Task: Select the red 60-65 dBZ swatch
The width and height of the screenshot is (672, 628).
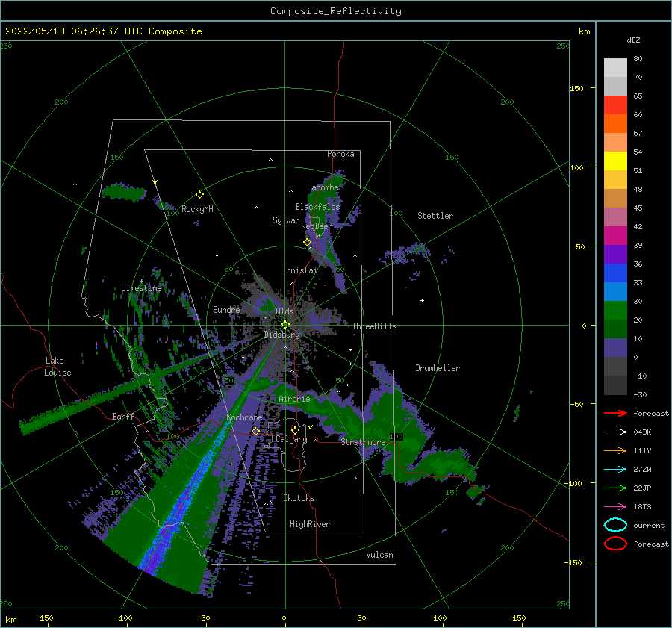Action: tap(615, 105)
